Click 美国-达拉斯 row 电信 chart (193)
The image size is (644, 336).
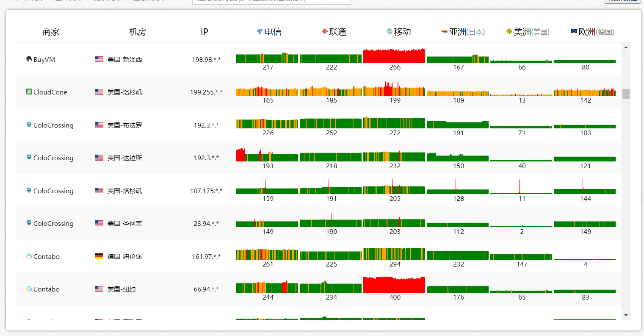(x=267, y=155)
